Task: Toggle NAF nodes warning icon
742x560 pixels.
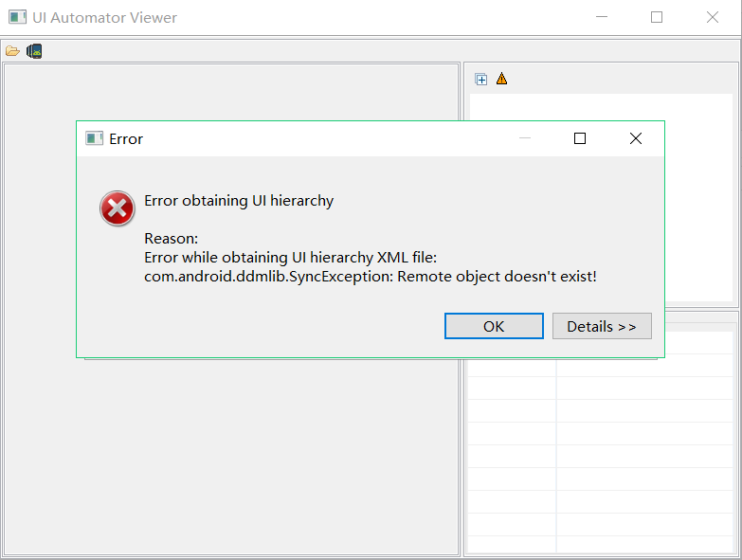Action: [501, 79]
